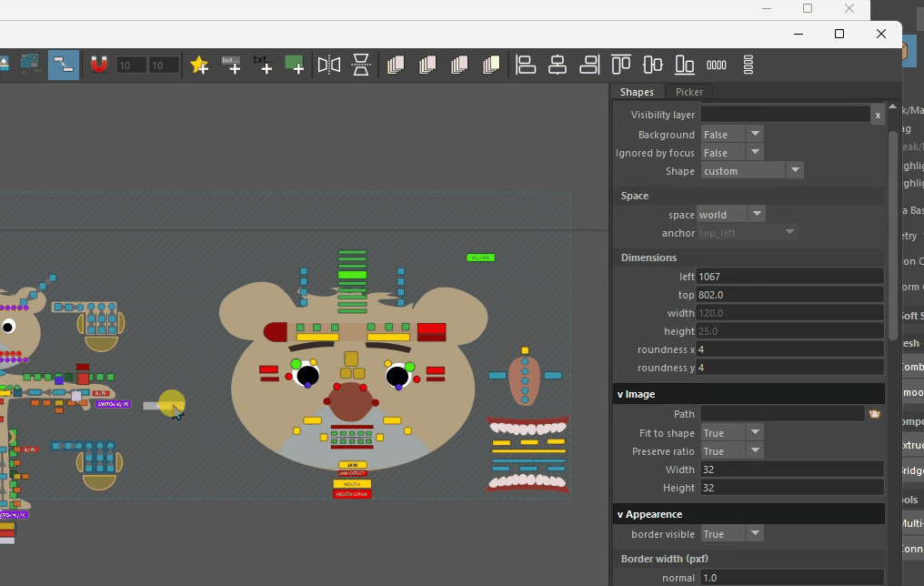Add a new text shape

[263, 65]
